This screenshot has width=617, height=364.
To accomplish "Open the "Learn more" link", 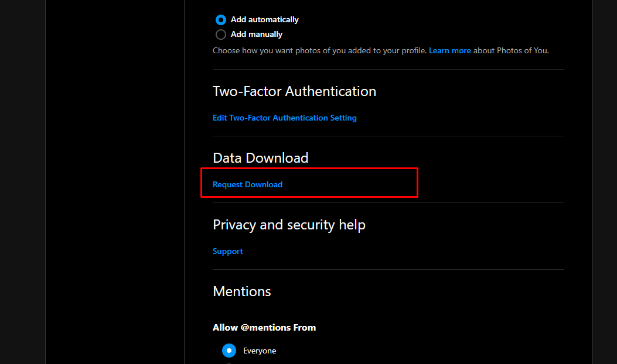I will pyautogui.click(x=449, y=51).
